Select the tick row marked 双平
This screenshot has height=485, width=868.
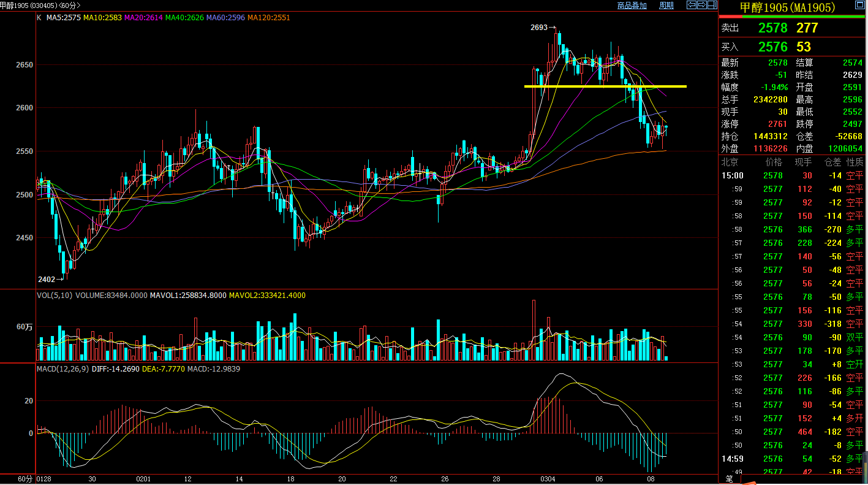pos(793,337)
